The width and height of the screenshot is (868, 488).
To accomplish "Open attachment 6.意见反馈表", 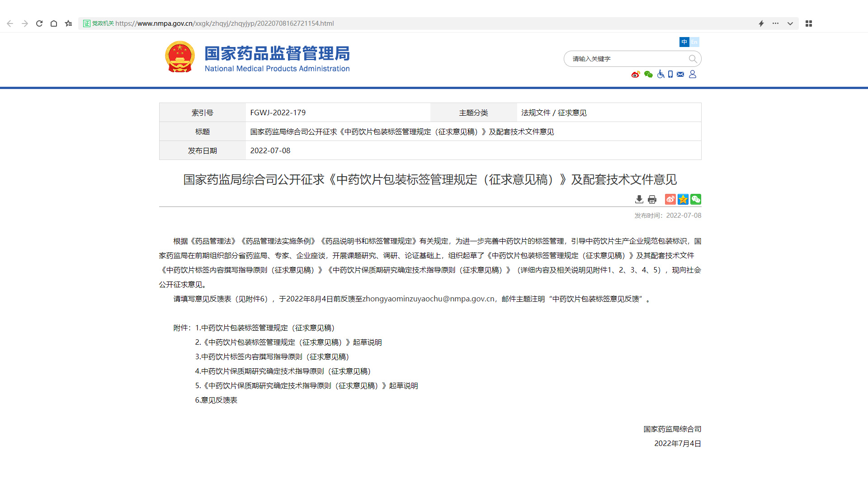I will point(216,400).
